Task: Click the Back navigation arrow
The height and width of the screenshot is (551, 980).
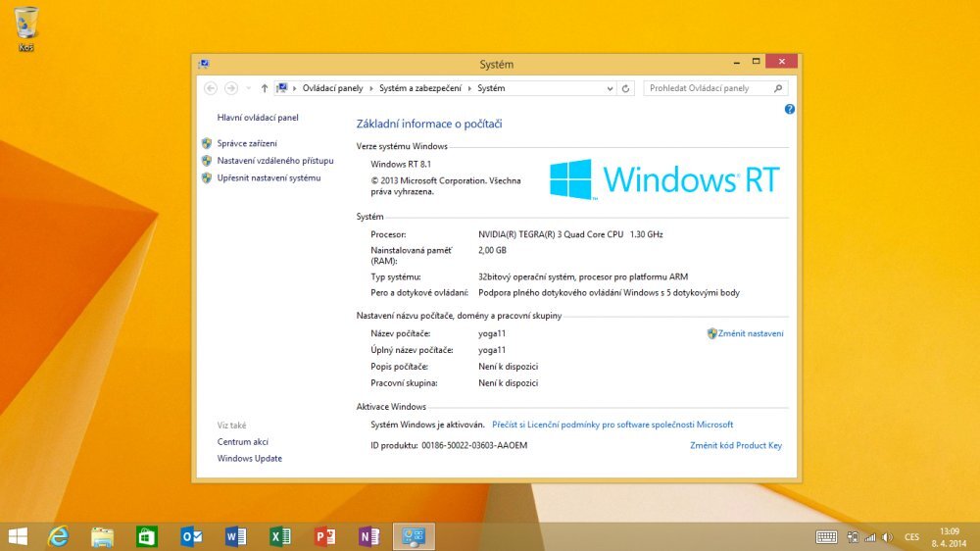Action: pos(211,88)
